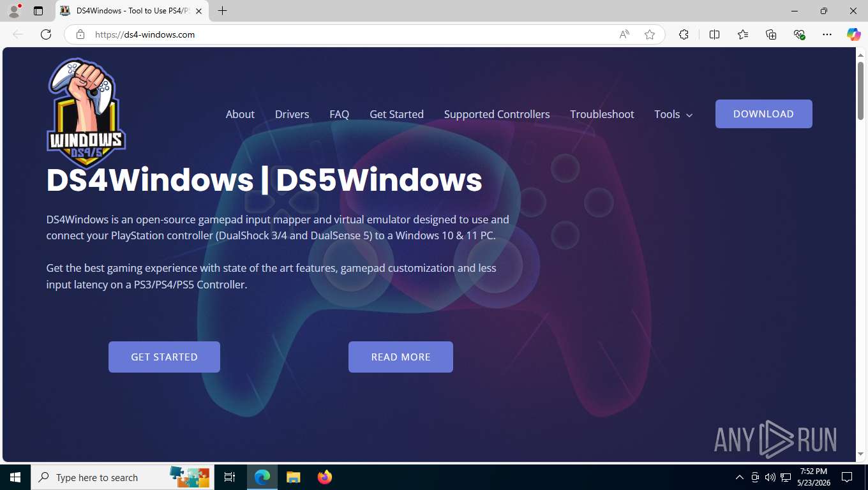Open a new tab with plus icon
Screen dimensions: 868x490
pyautogui.click(x=222, y=11)
